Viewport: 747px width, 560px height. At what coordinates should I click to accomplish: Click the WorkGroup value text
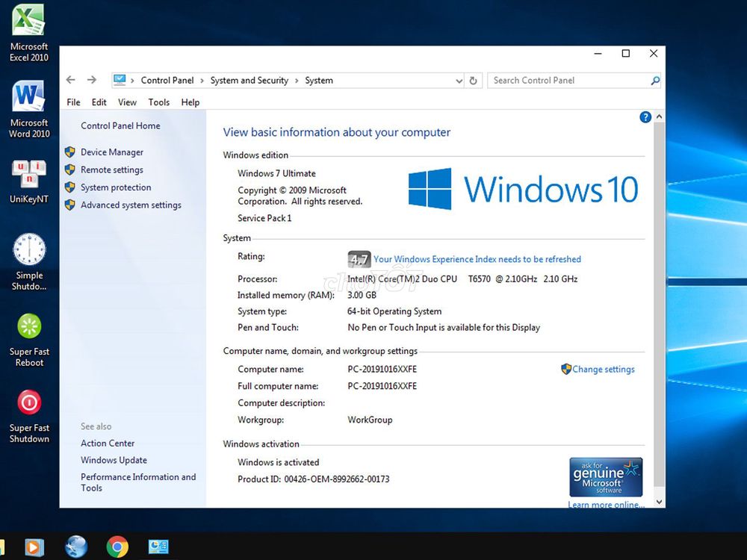click(x=371, y=420)
